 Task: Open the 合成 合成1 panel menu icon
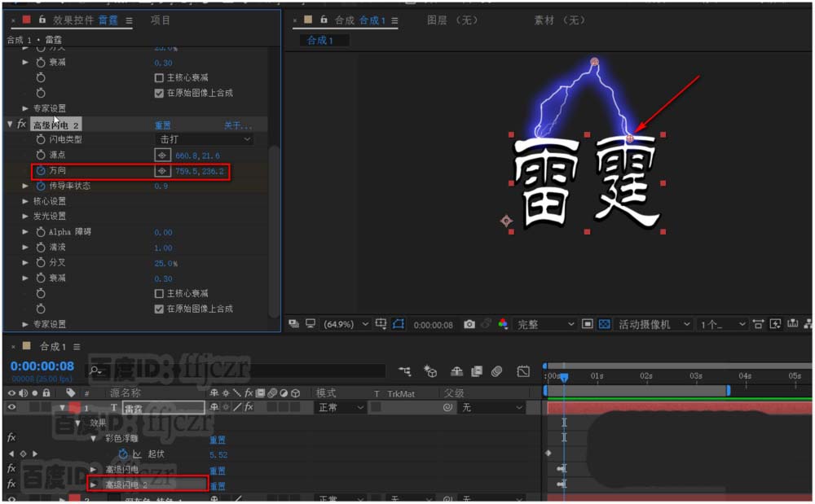point(395,20)
